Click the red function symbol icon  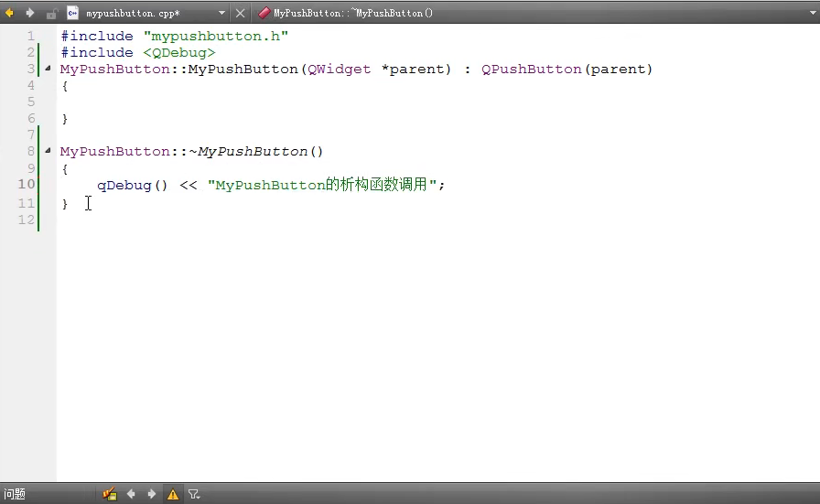pos(264,13)
